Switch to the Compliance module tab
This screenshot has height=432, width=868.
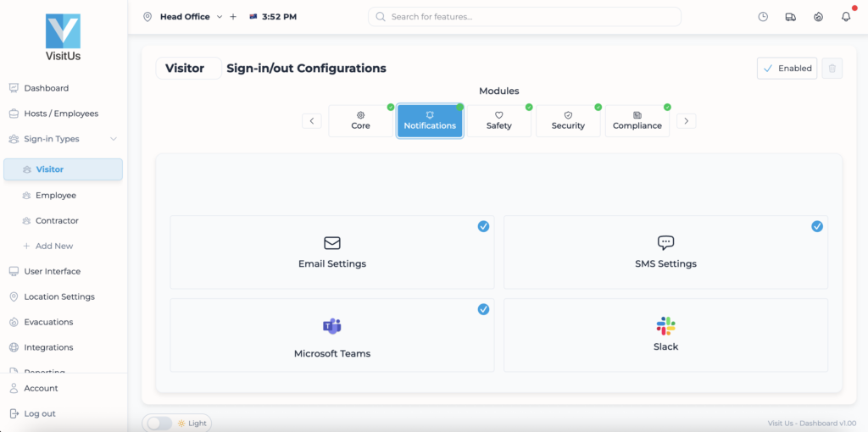(637, 121)
